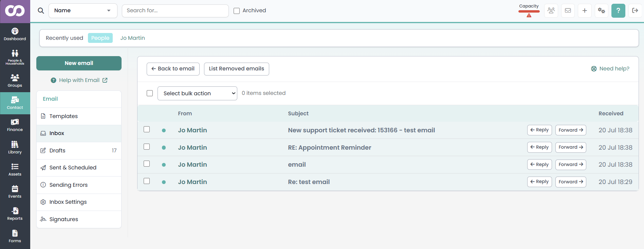Open the settings gears icon

tap(602, 11)
